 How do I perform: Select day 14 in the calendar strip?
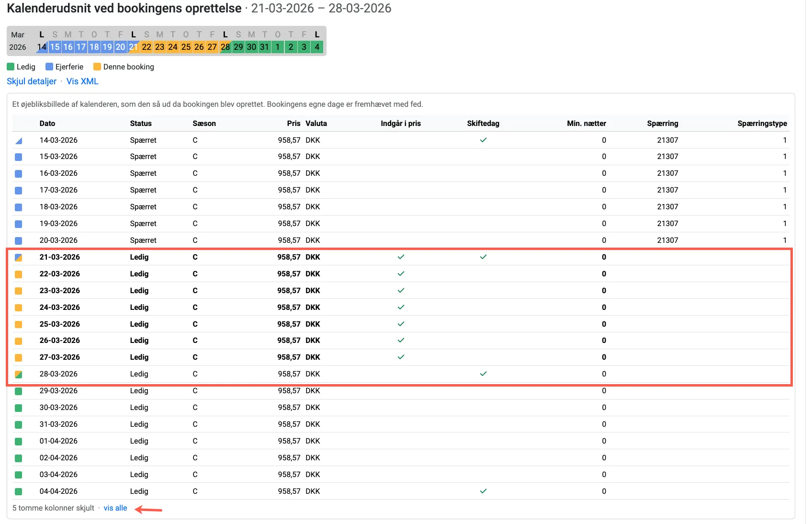42,47
